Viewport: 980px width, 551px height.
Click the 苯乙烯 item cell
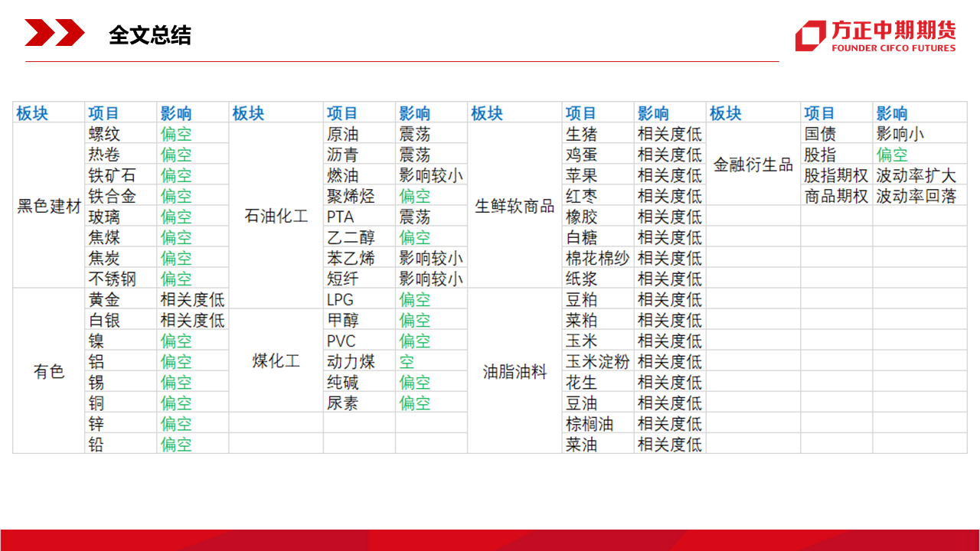(x=359, y=258)
